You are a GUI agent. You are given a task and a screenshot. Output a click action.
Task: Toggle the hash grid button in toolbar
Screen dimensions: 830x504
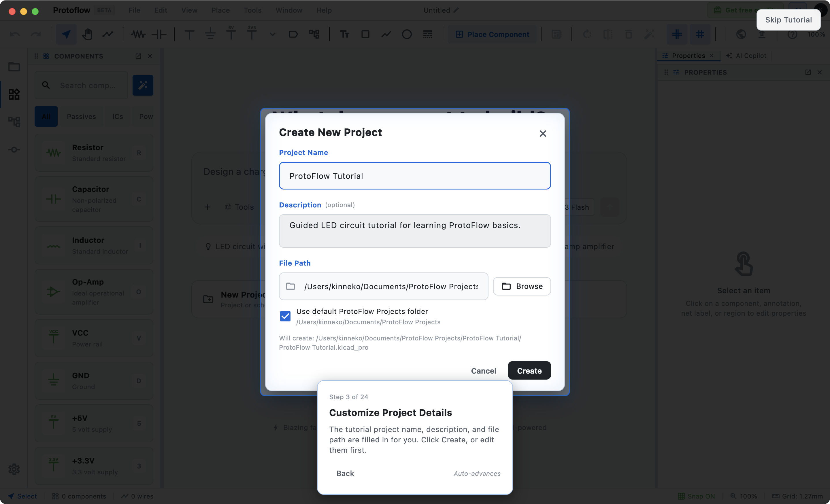(x=700, y=34)
